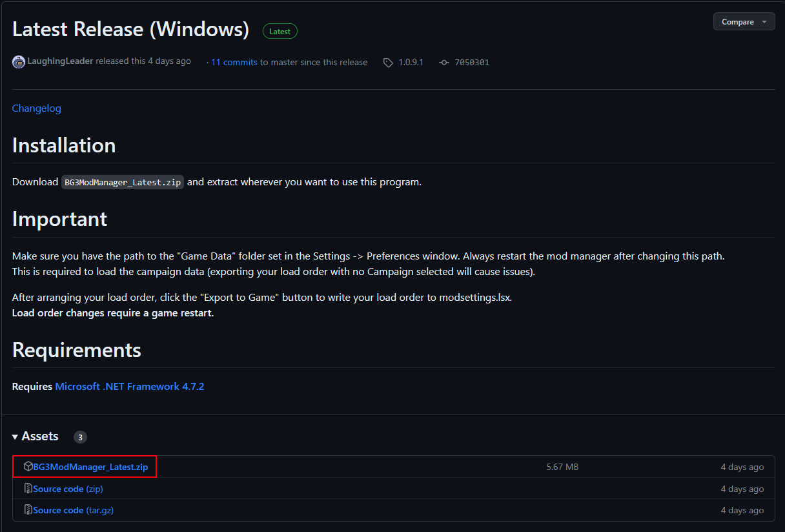Click the Latest Release (Windows) title
This screenshot has height=532, width=785.
point(130,30)
